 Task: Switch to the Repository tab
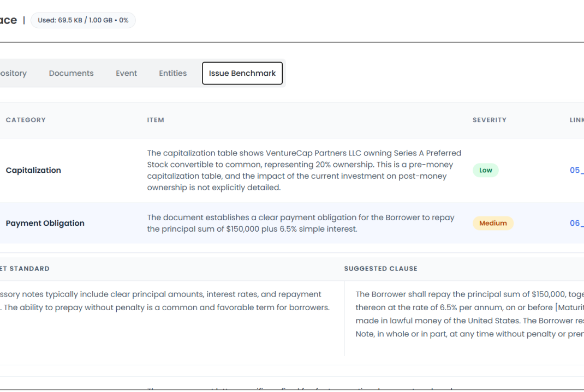(x=13, y=73)
